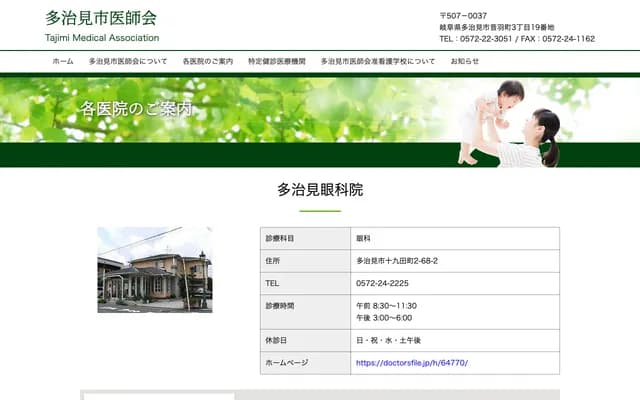Click morning hours 午前 8:30~11:30
This screenshot has width=640, height=400.
(386, 306)
